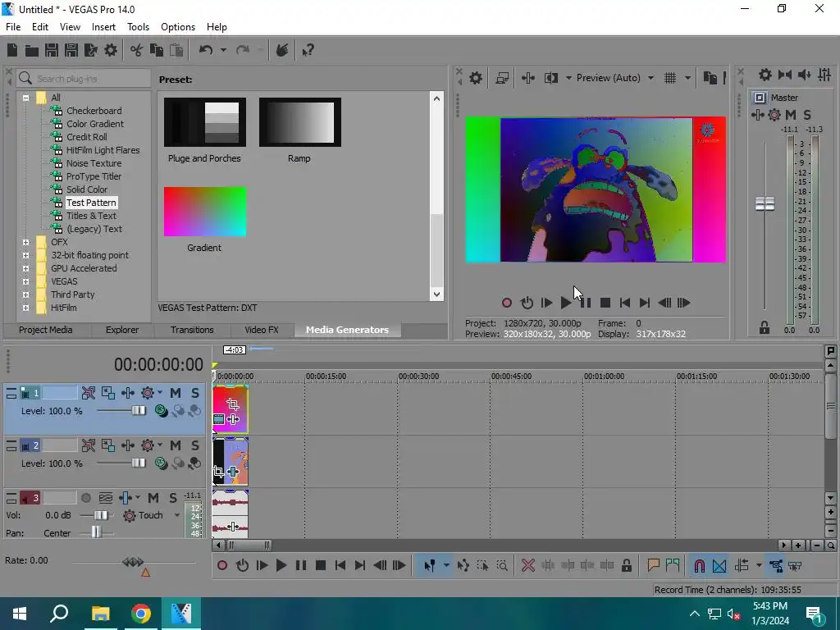840x630 pixels.
Task: Click Master volume fader handle
Action: click(765, 203)
